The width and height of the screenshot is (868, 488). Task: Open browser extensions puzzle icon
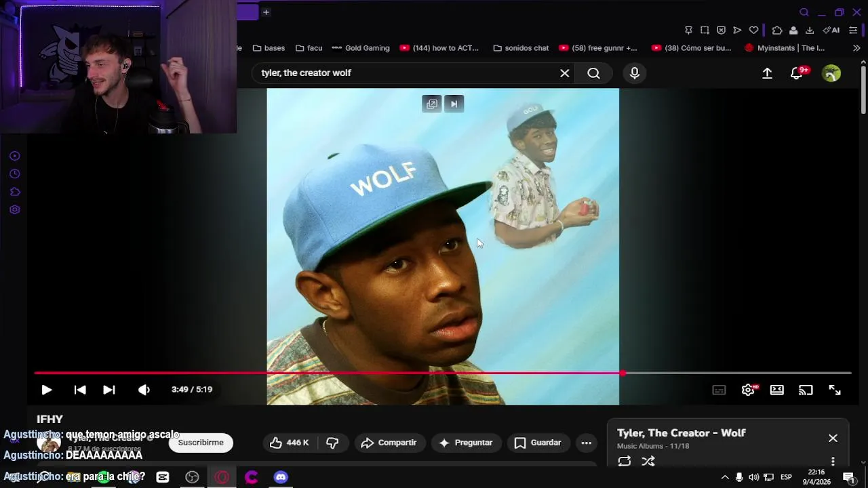777,30
